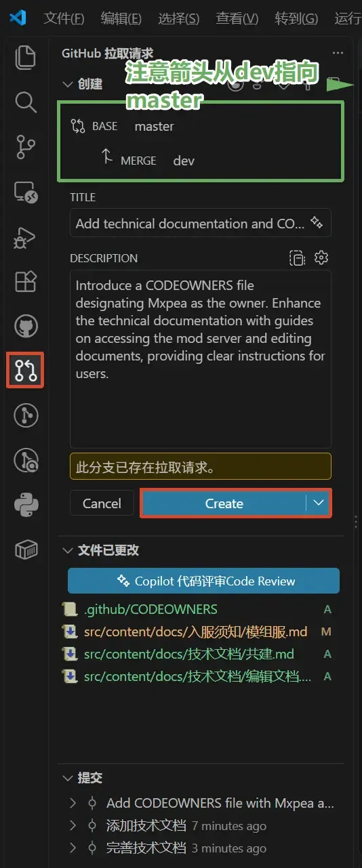The image size is (362, 868).
Task: Click the VS Code logo icon
Action: (18, 18)
